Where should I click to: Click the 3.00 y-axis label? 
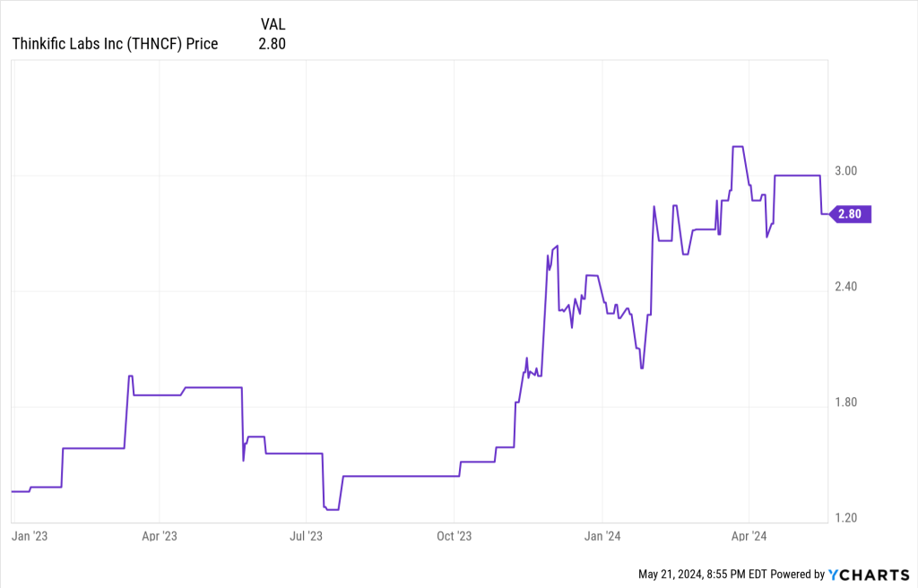pyautogui.click(x=846, y=171)
